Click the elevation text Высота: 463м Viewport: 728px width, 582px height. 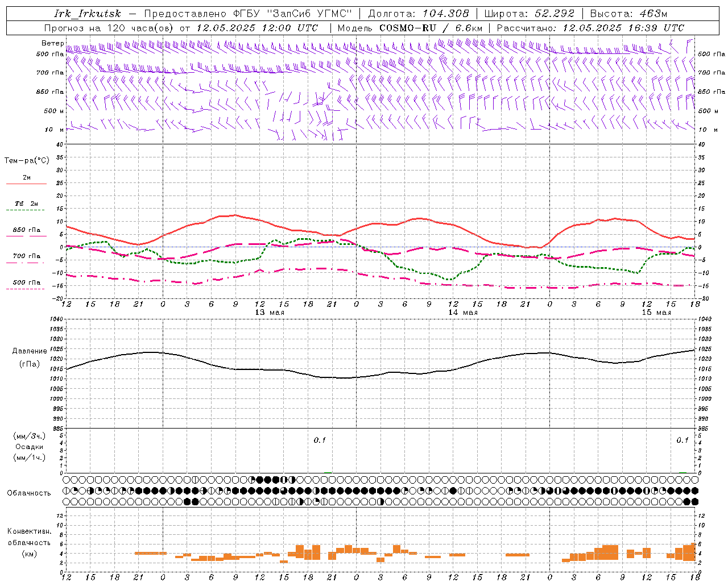[x=628, y=14]
